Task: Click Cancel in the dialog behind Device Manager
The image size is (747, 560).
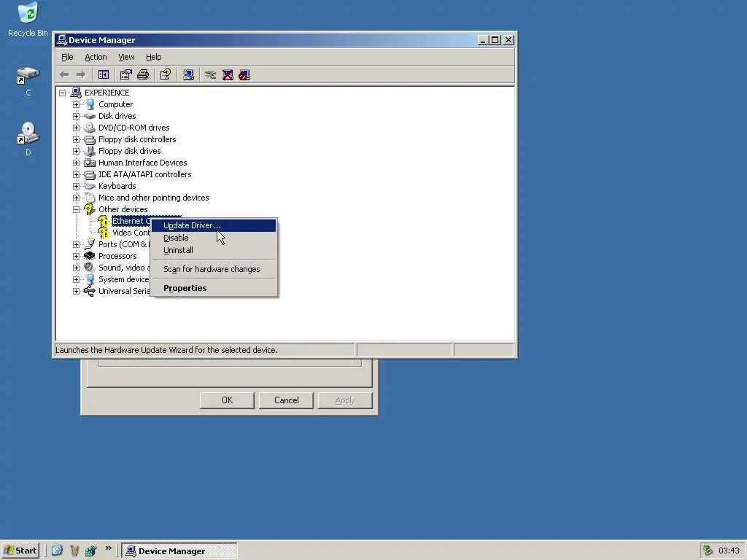Action: [x=286, y=400]
